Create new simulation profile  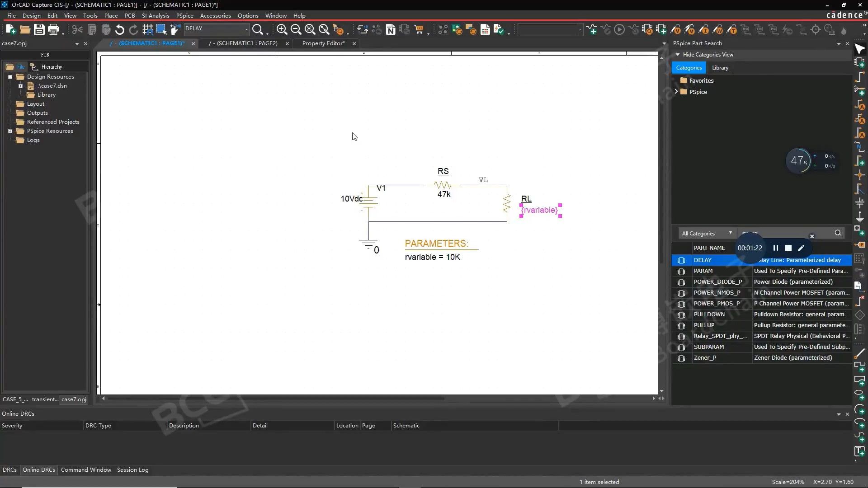click(591, 30)
